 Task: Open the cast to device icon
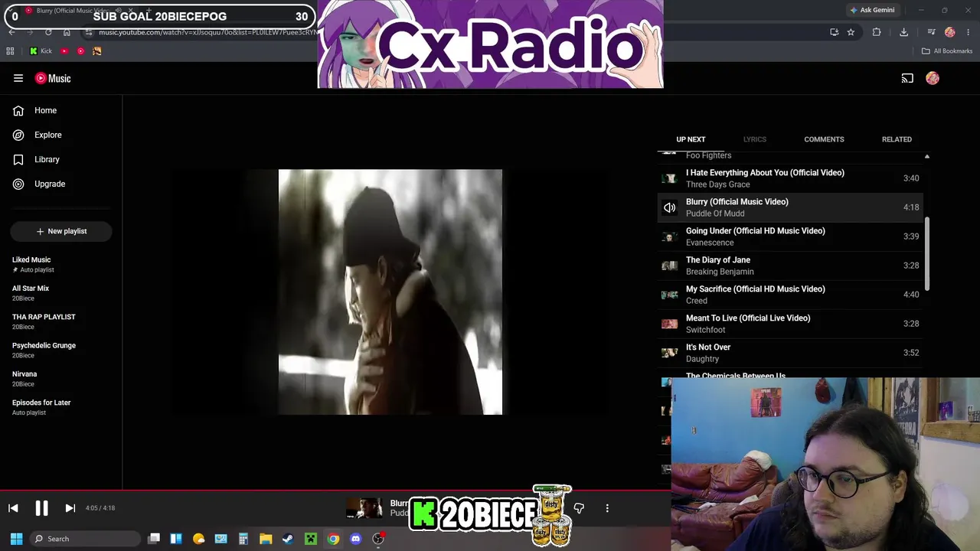coord(907,78)
